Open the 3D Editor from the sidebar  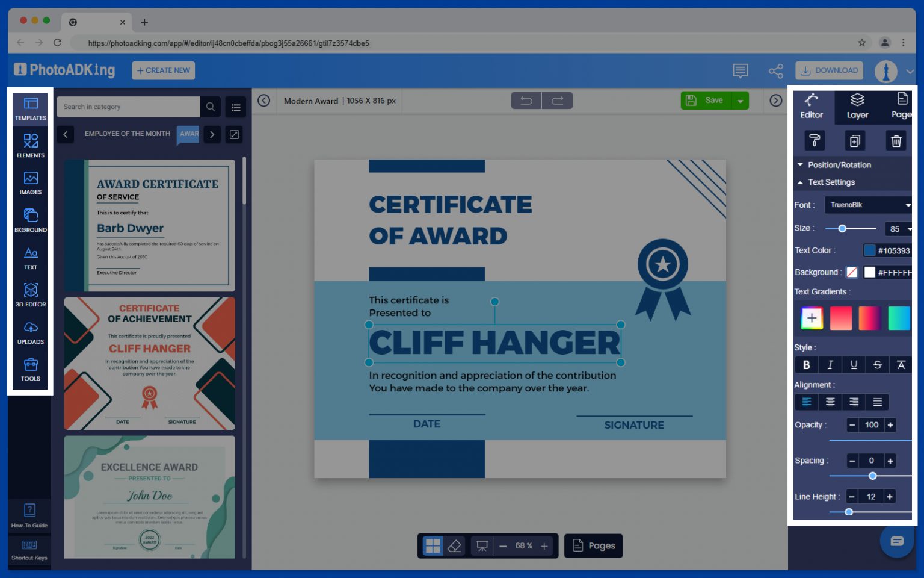[30, 295]
